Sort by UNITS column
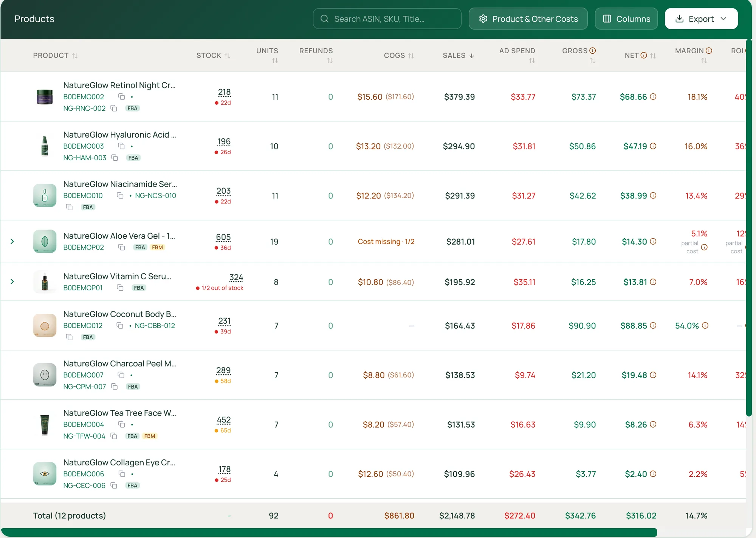Screen dimensions: 756x538 [275, 60]
